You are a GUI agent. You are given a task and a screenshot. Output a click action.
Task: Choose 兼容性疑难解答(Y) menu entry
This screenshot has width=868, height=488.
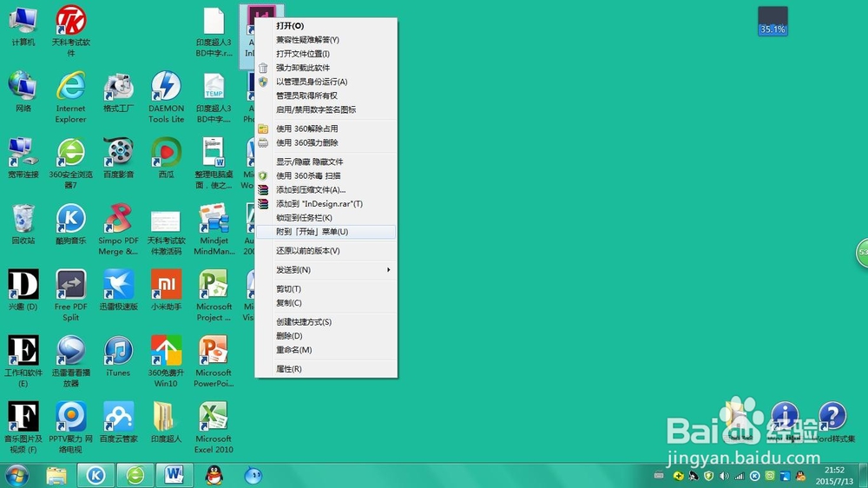[x=326, y=40]
